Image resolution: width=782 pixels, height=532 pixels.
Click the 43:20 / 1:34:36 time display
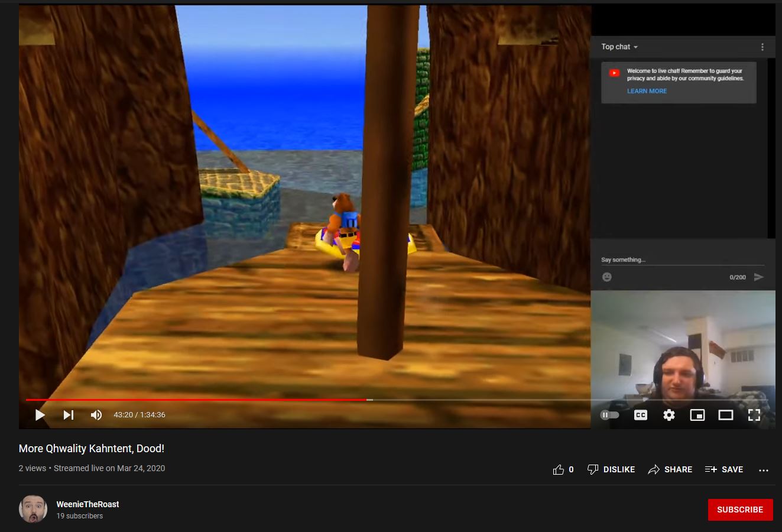click(x=139, y=415)
